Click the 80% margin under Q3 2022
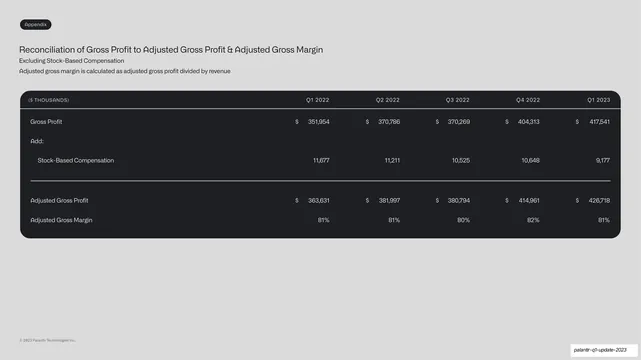The height and width of the screenshot is (360, 641). click(464, 220)
